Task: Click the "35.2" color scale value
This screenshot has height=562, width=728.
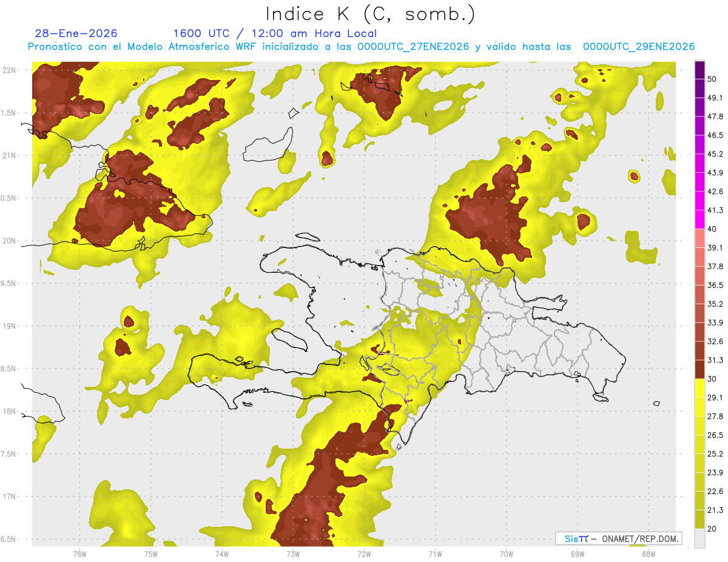Action: 715,304
